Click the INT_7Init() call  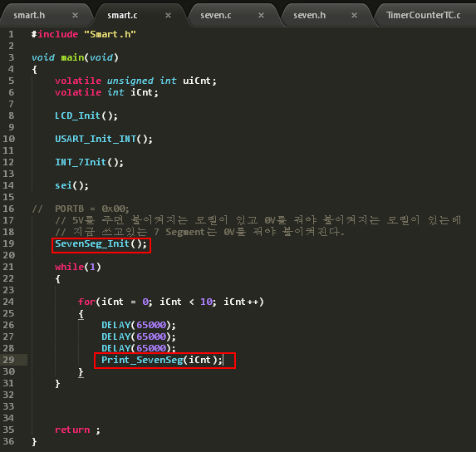point(89,162)
